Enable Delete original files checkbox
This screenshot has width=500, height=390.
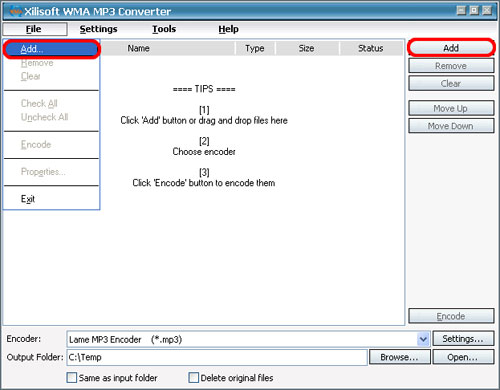tap(193, 378)
